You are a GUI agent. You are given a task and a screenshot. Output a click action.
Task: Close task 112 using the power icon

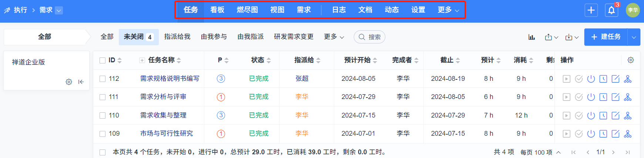[x=591, y=79]
